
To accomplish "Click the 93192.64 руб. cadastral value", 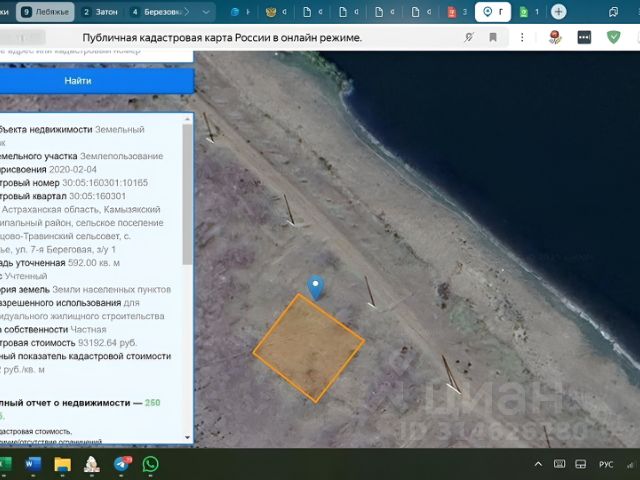I will pos(107,343).
